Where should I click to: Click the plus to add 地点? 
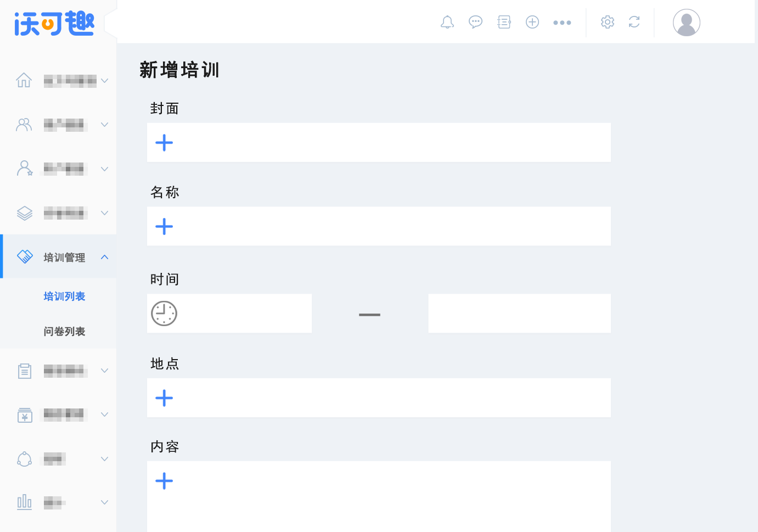point(164,397)
